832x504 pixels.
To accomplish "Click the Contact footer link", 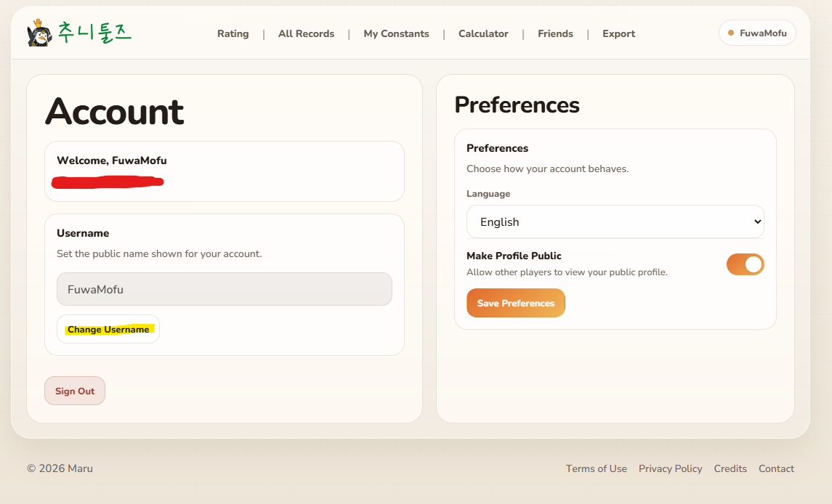I will [x=776, y=468].
